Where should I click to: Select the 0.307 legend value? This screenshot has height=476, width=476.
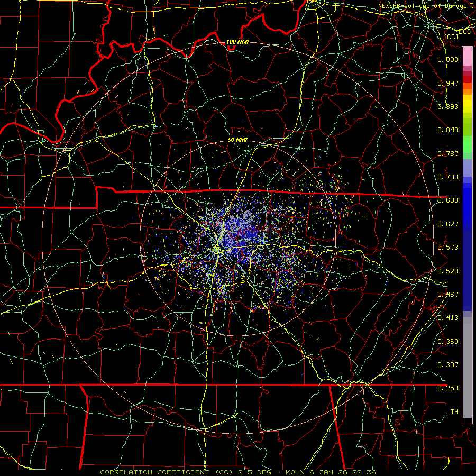(448, 364)
